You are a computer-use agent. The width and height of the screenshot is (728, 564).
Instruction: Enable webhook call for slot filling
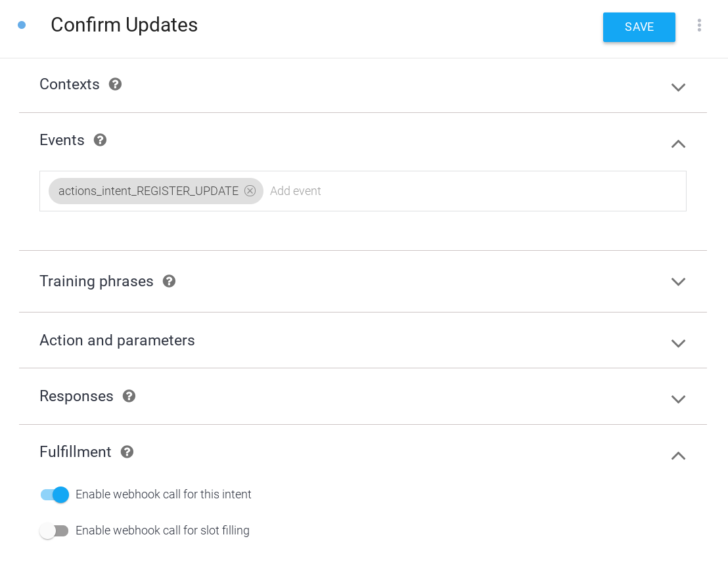(55, 531)
